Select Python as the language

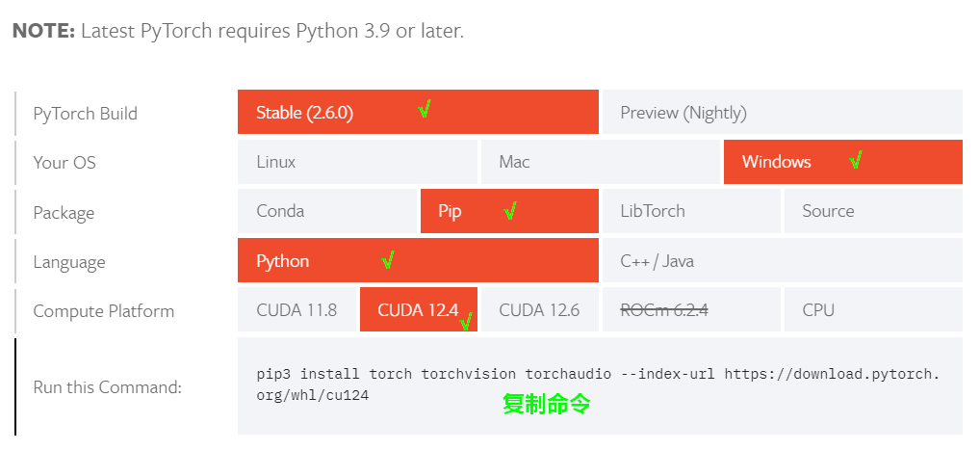click(418, 260)
